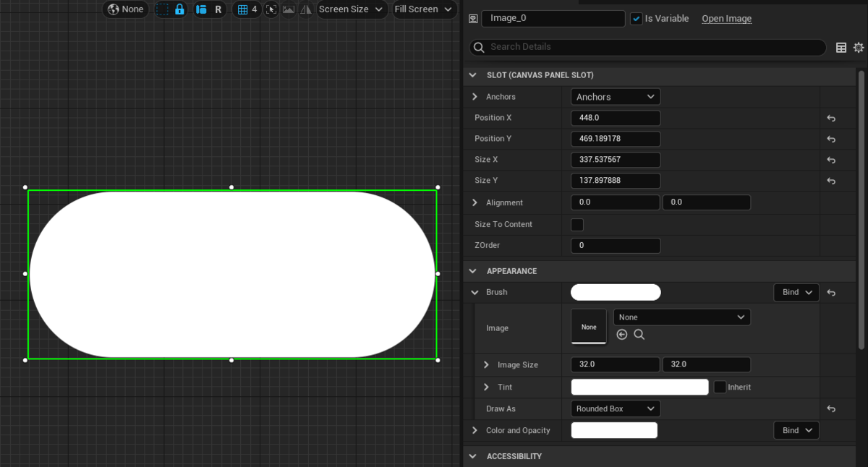Click the Alignment X value field

tap(616, 202)
